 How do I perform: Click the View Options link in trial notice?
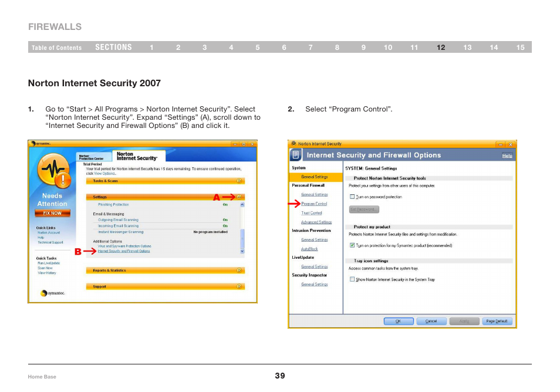click(x=104, y=174)
